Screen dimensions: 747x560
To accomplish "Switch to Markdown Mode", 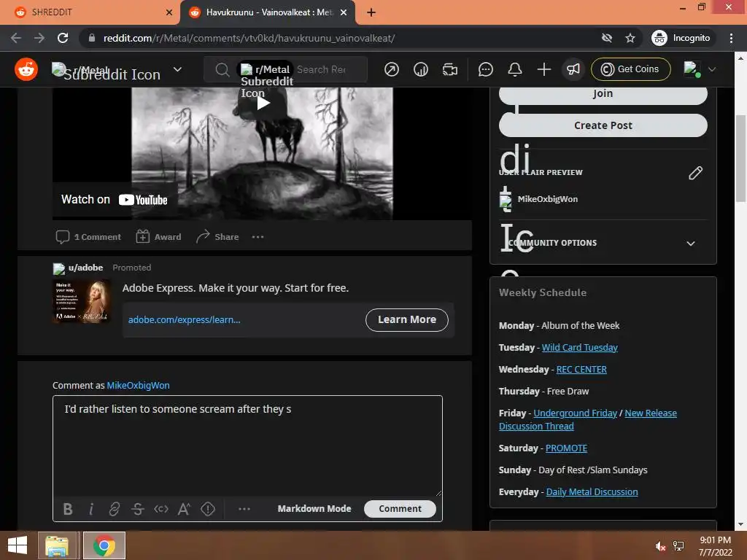I will click(314, 508).
